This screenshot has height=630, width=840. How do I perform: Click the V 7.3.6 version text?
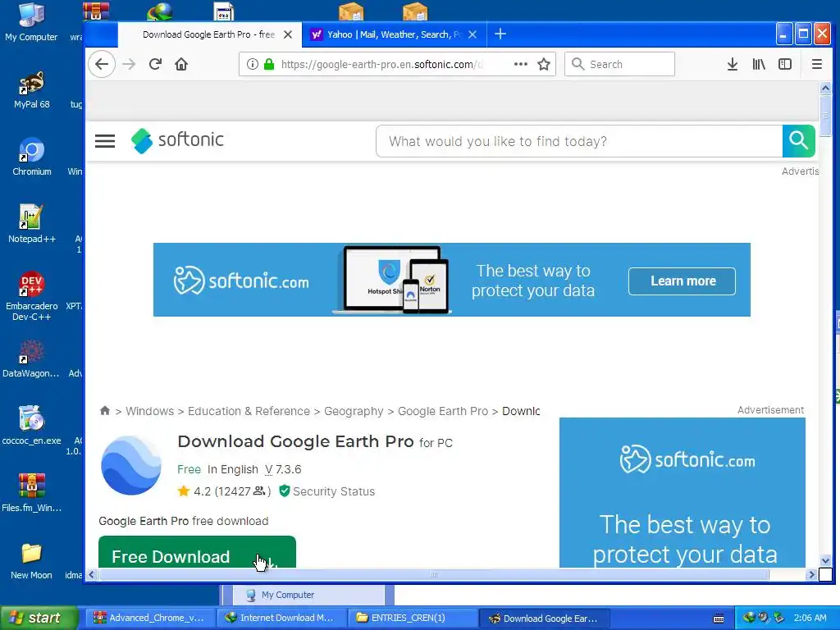click(x=283, y=469)
